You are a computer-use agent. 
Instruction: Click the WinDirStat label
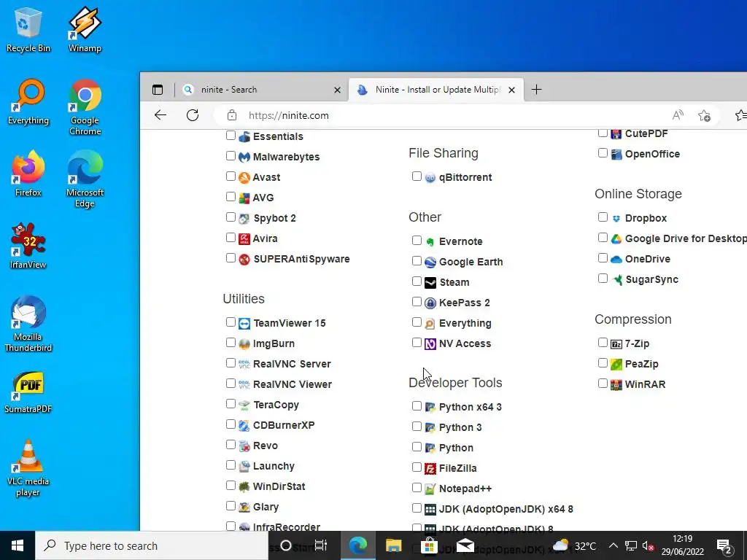[x=279, y=486]
